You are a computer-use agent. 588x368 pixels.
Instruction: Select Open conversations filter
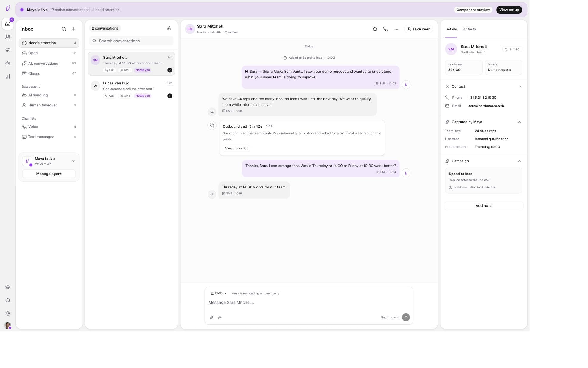[49, 53]
